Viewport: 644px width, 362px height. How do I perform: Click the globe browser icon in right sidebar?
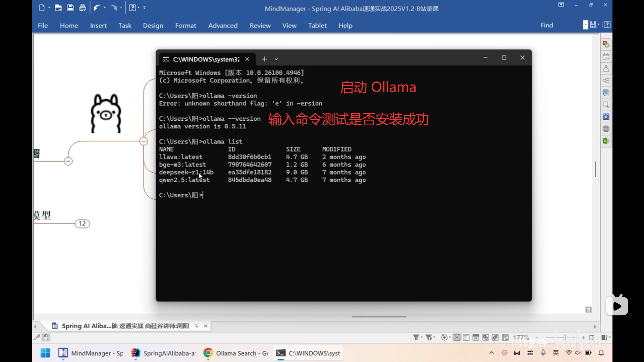point(606,129)
